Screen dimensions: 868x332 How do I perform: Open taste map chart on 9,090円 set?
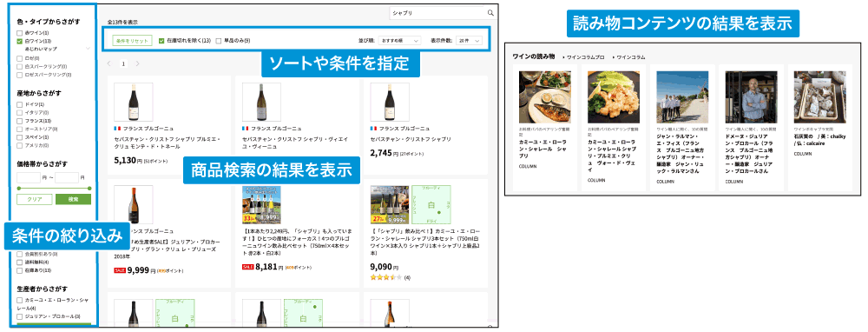[431, 204]
